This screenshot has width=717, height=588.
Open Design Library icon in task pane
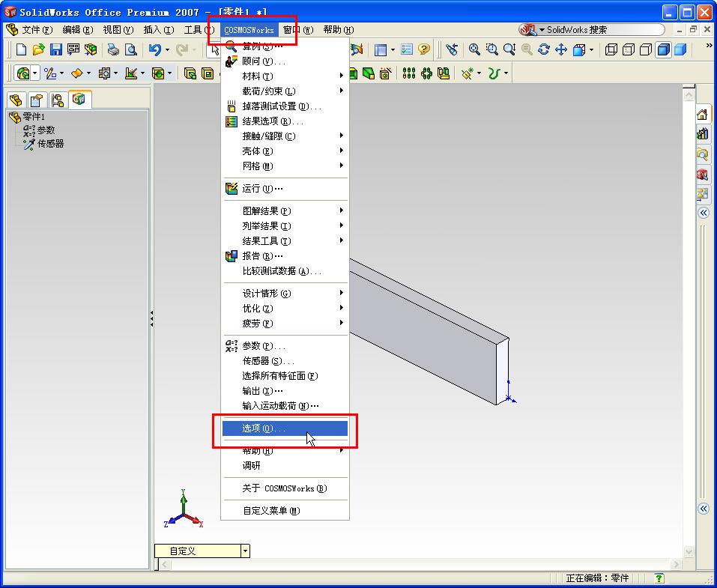[702, 134]
